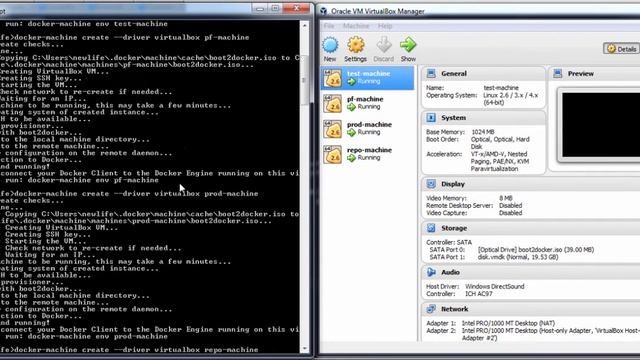Click the System section icon
640x360 pixels.
(x=431, y=118)
